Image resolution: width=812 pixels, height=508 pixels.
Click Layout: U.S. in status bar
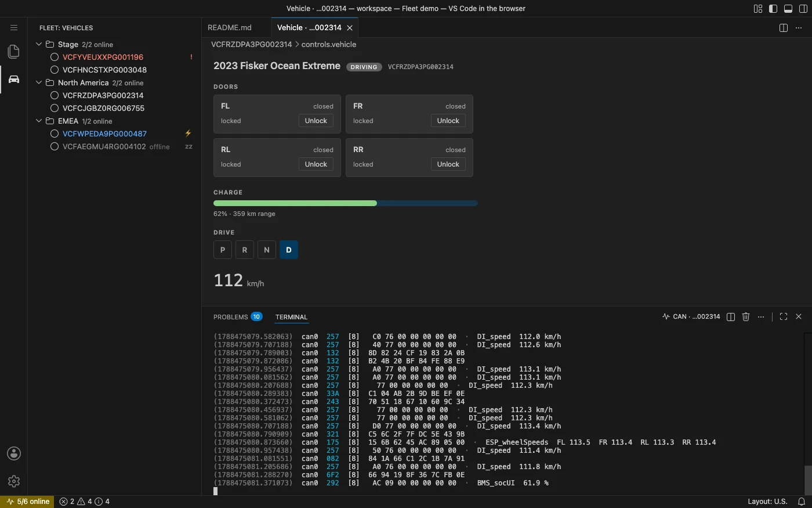767,502
